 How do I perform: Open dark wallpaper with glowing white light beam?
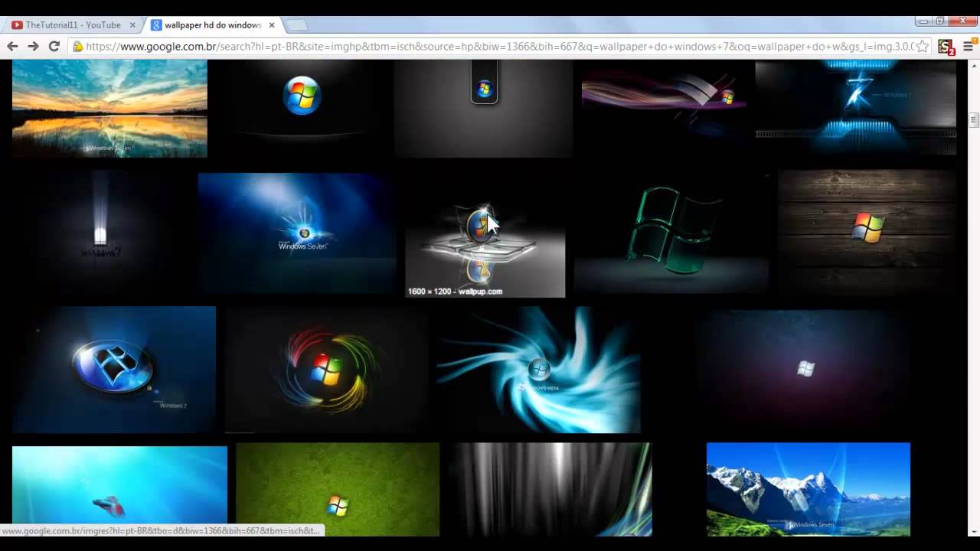[100, 232]
